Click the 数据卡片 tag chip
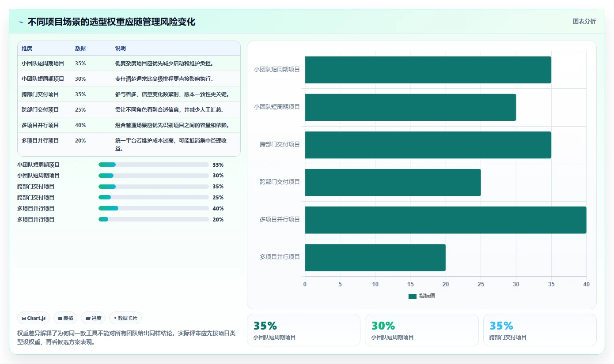This screenshot has height=364, width=614. [x=125, y=318]
